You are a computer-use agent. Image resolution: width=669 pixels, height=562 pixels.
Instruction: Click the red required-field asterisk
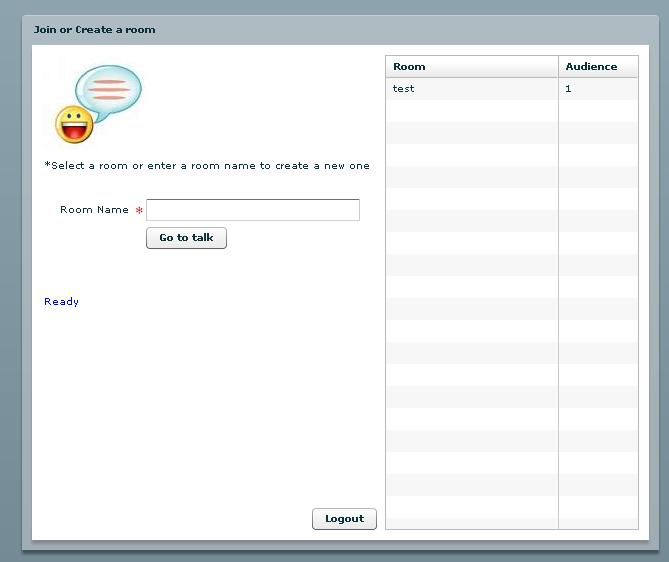[139, 211]
